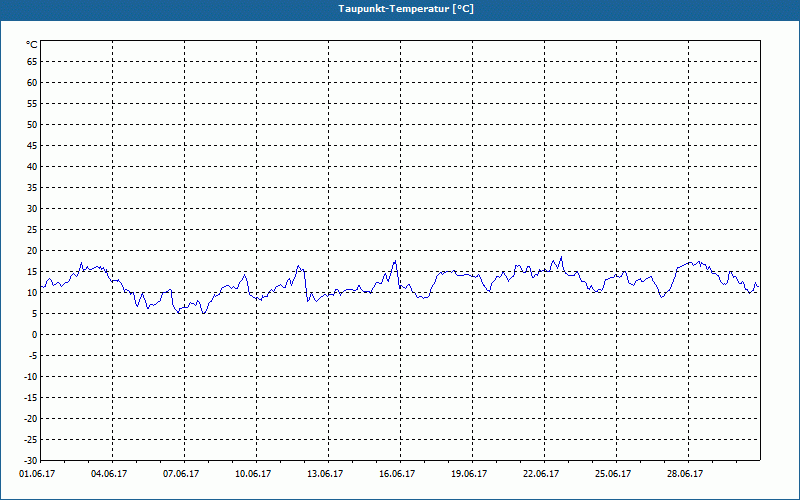
Task: Click the 0 y-axis label
Action: (35, 335)
